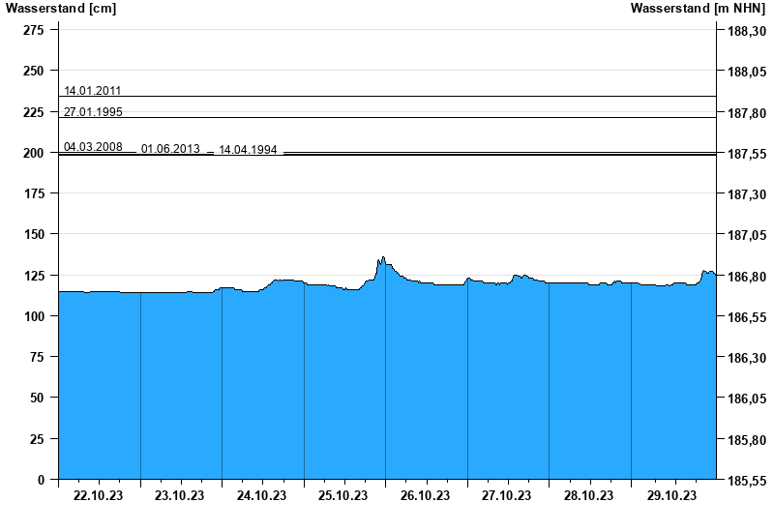The width and height of the screenshot is (774, 532).
Task: Click the 28.10.23 date label
Action: coord(589,496)
